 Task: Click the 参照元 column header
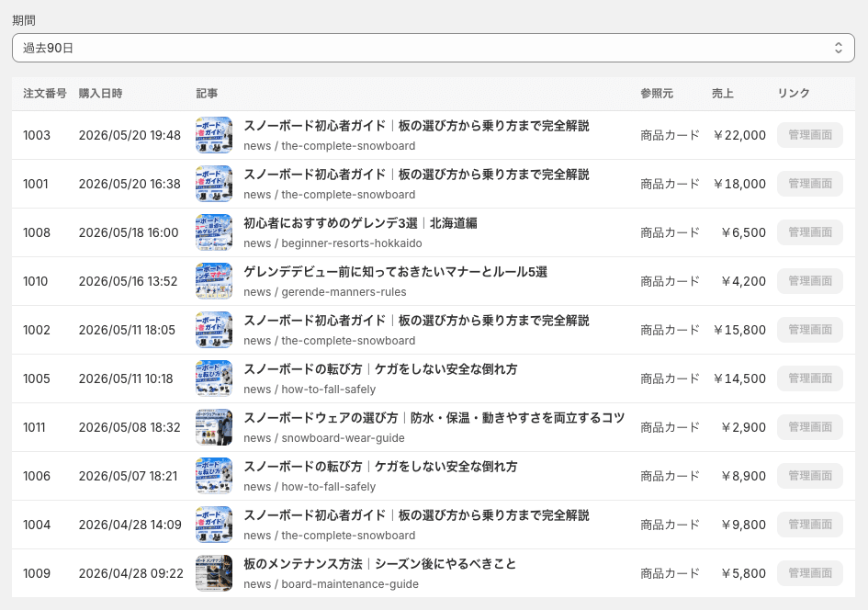coord(657,94)
